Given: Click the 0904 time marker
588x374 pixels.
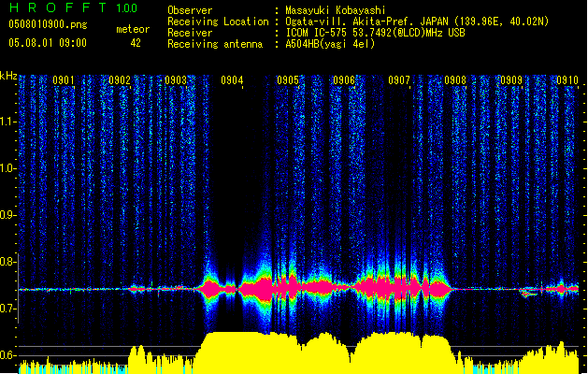Looking at the screenshot, I should click(232, 80).
